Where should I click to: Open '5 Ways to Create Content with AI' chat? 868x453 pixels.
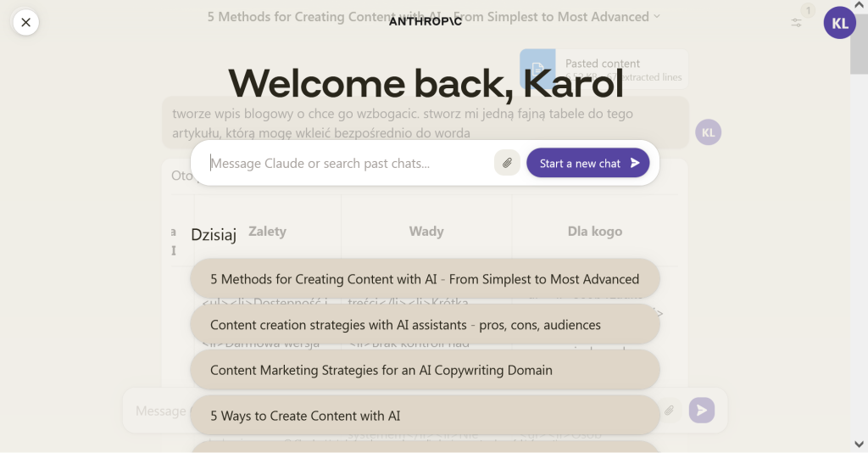tap(425, 416)
